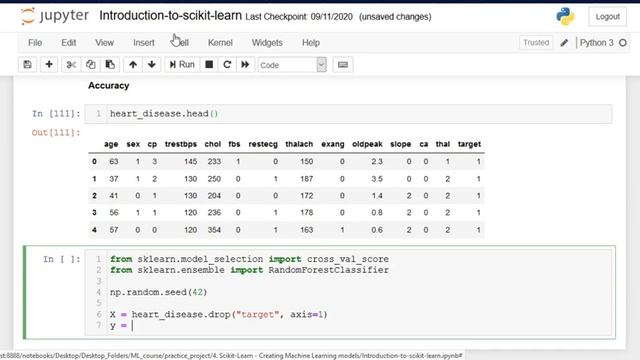Click the empty In [ ] prompt
The height and width of the screenshot is (360, 640).
pyautogui.click(x=62, y=259)
